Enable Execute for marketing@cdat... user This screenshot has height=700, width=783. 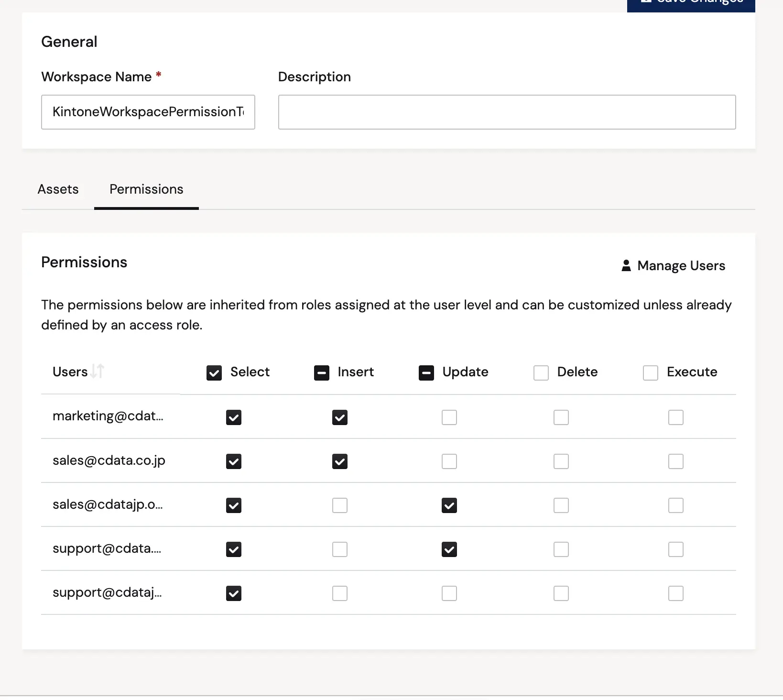[676, 417]
